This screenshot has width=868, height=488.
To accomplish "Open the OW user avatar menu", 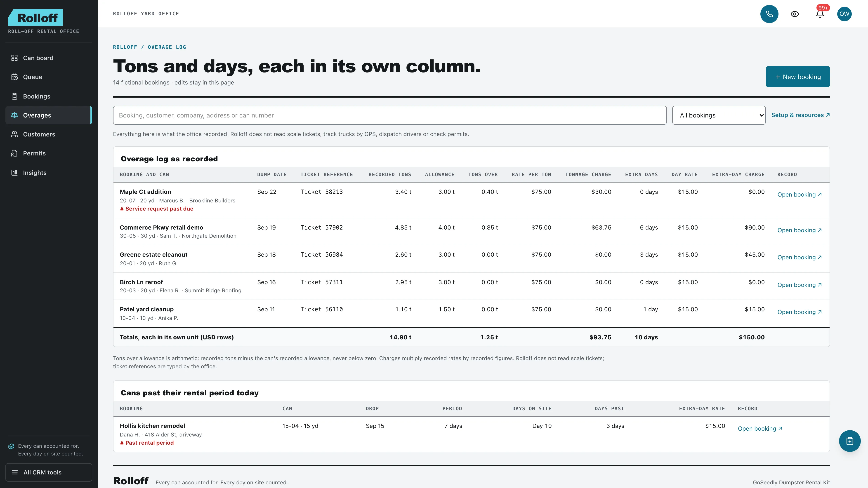I will pos(844,14).
